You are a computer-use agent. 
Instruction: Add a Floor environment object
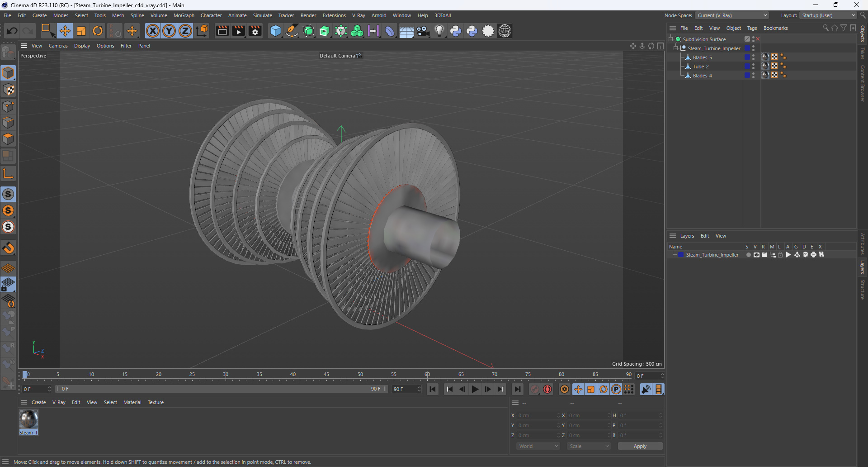coord(406,31)
